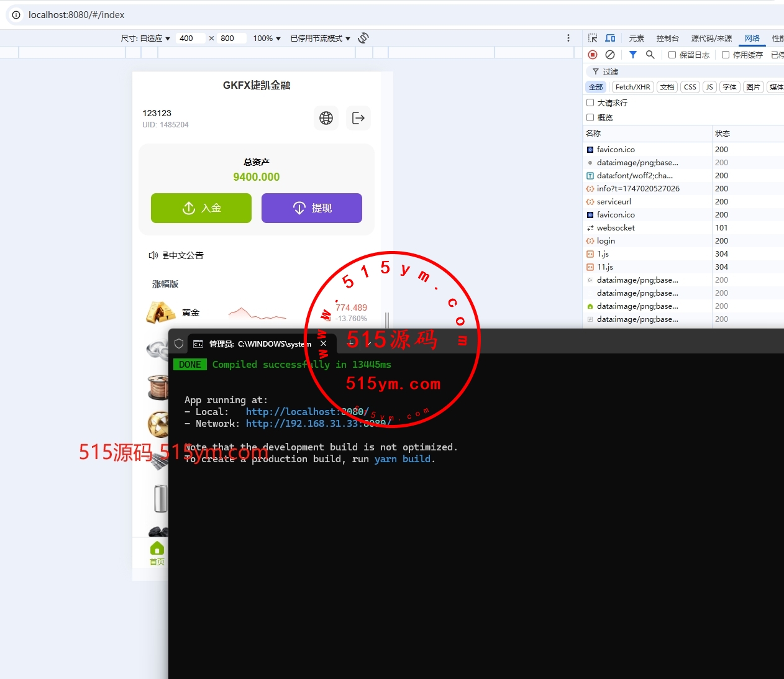784x679 pixels.
Task: Click the rotate device orientation icon
Action: pos(363,38)
